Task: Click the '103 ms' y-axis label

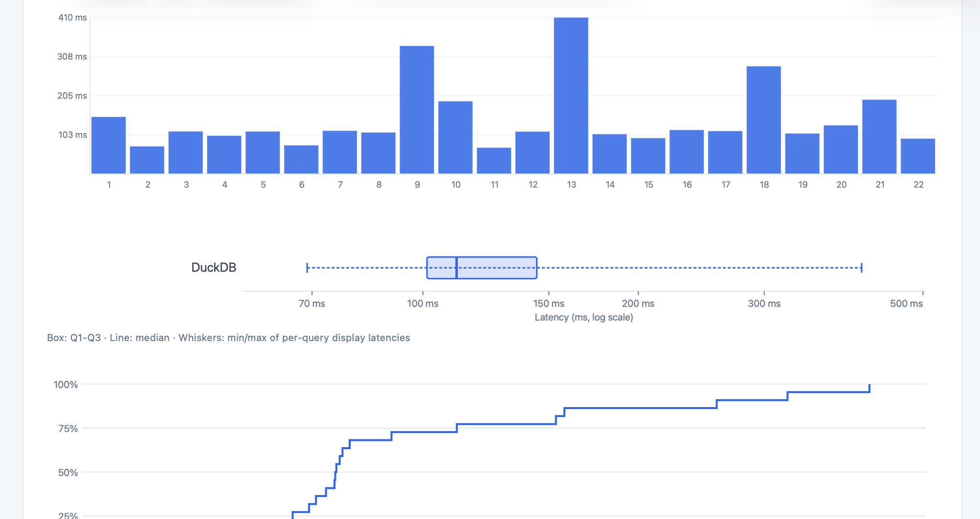Action: pyautogui.click(x=72, y=135)
